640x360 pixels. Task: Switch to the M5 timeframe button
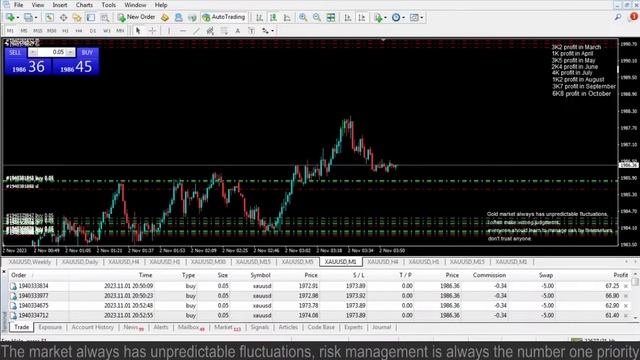click(x=24, y=31)
